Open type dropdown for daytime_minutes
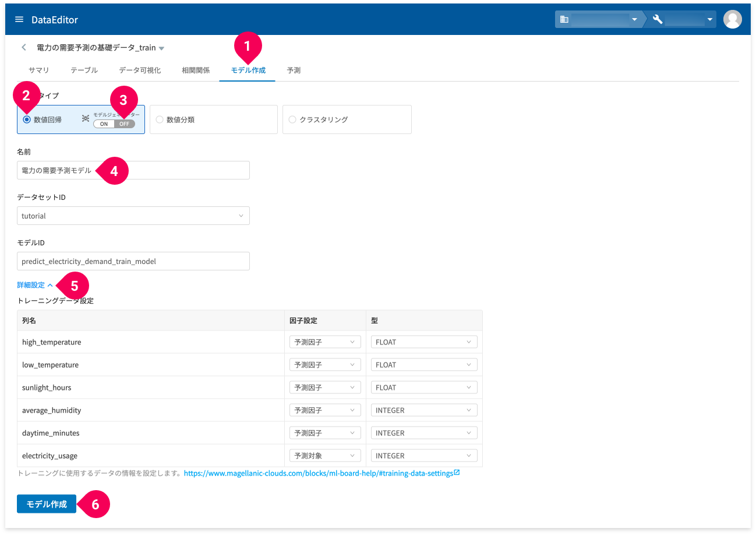This screenshot has width=756, height=535. (424, 433)
